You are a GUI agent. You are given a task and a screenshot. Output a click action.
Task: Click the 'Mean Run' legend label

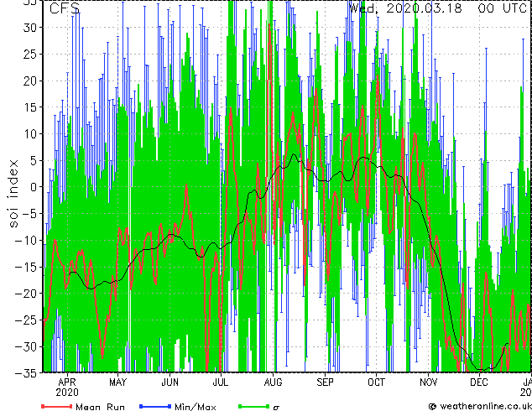pos(101,407)
